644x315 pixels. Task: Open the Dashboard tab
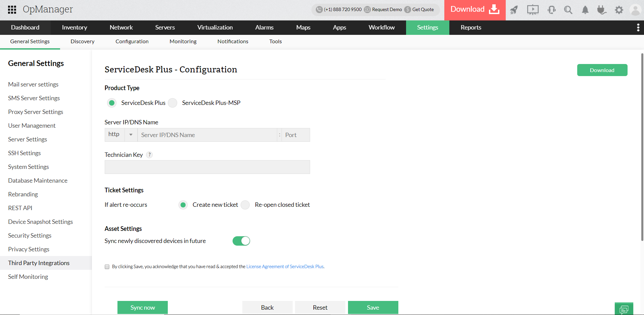(x=25, y=27)
